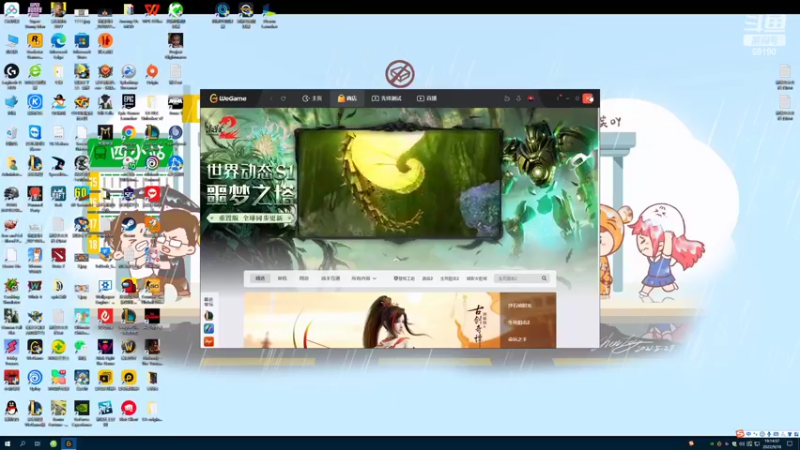Viewport: 800px width, 450px height.
Task: Select the 单机 category tab
Action: click(x=282, y=279)
